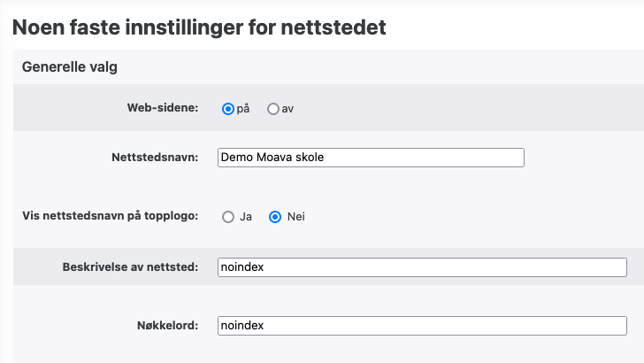Click the "Noen faste innstillinger for nettstedet" heading
The width and height of the screenshot is (644, 363).
pos(199,27)
